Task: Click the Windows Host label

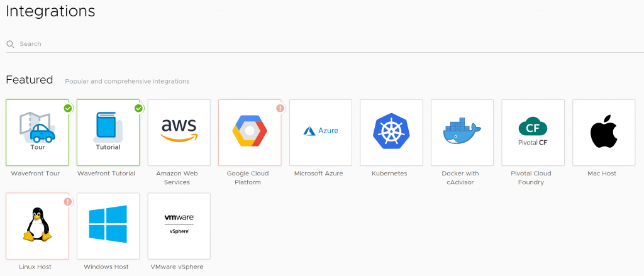Action: (106, 267)
